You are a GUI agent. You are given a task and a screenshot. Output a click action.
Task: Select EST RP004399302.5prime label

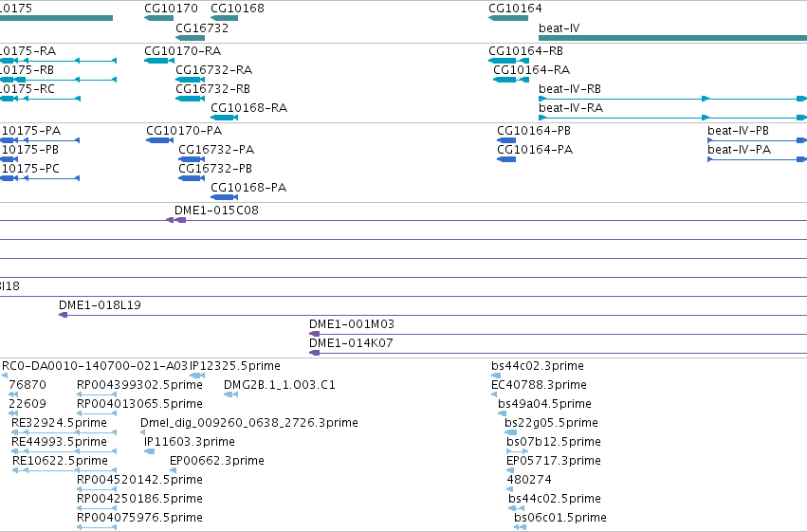(139, 385)
